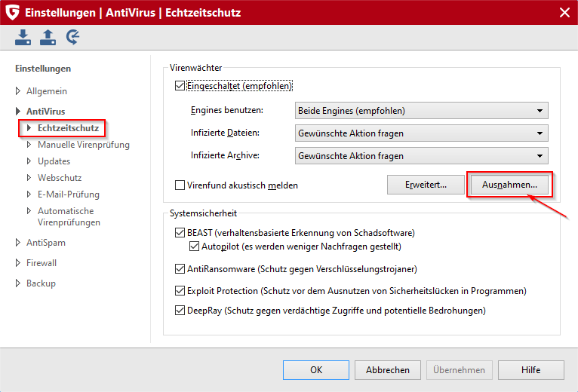Viewport: 578px width, 392px height.
Task: Toggle the AntiRansomware checkbox
Action: coord(180,269)
